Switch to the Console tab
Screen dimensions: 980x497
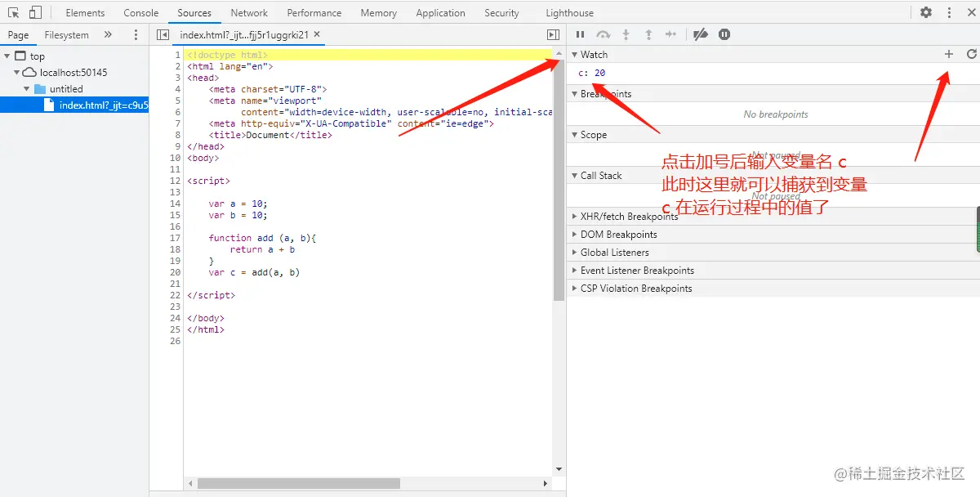click(x=141, y=13)
